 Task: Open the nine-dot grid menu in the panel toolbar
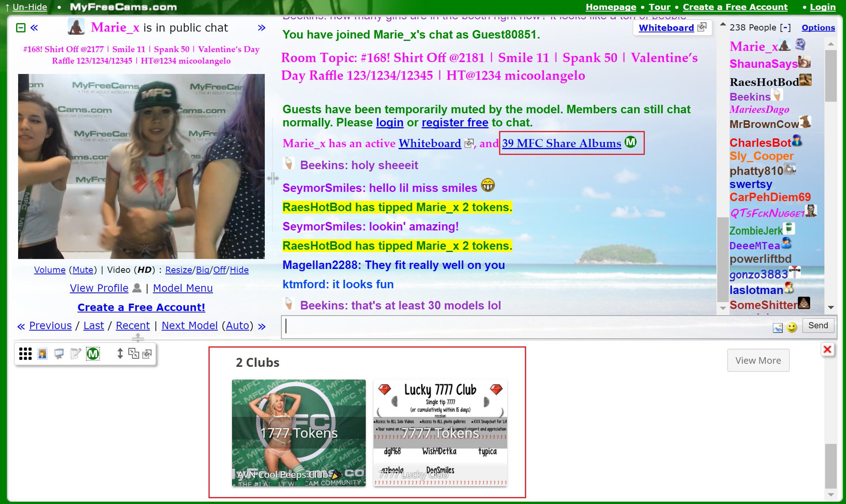(25, 354)
